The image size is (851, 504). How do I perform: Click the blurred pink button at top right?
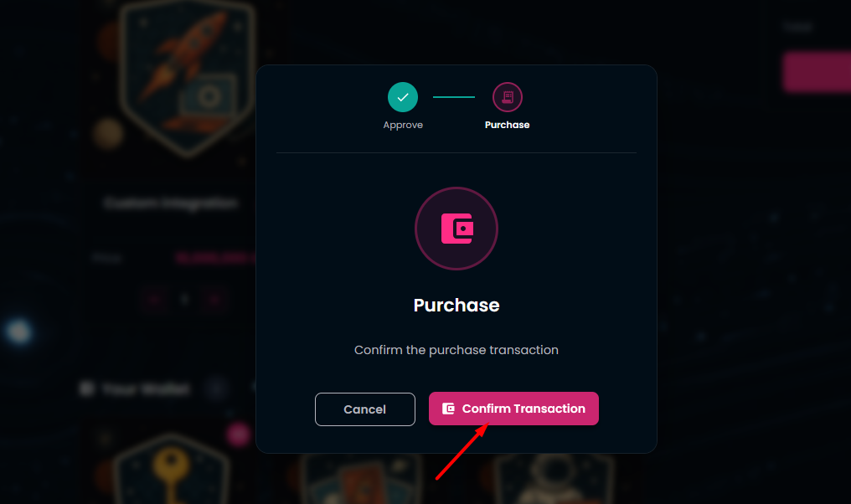817,71
